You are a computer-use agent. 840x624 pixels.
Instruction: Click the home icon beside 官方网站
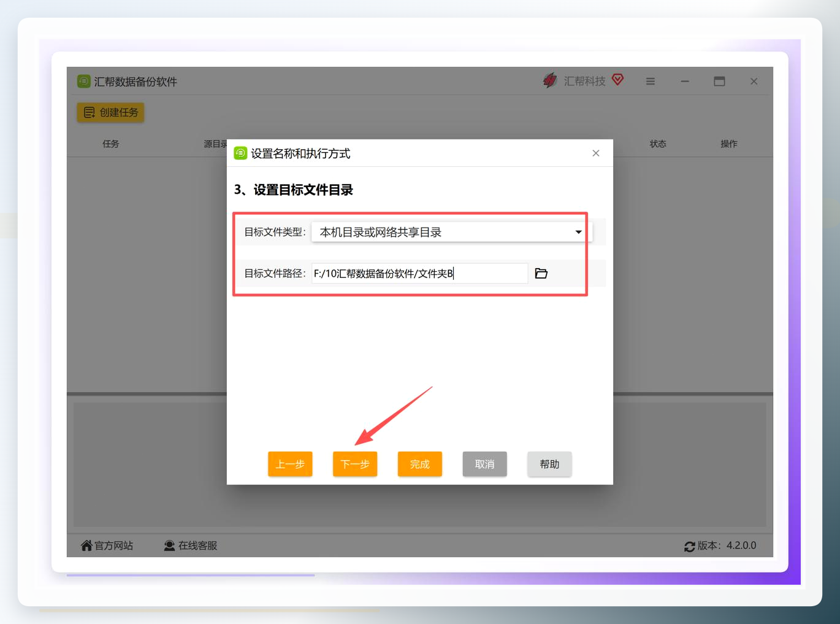click(86, 545)
